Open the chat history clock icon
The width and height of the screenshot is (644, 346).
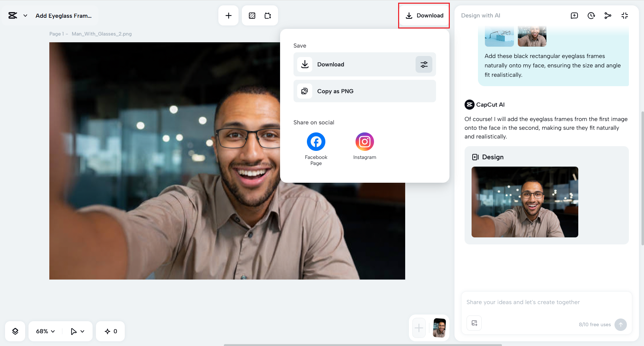tap(591, 15)
